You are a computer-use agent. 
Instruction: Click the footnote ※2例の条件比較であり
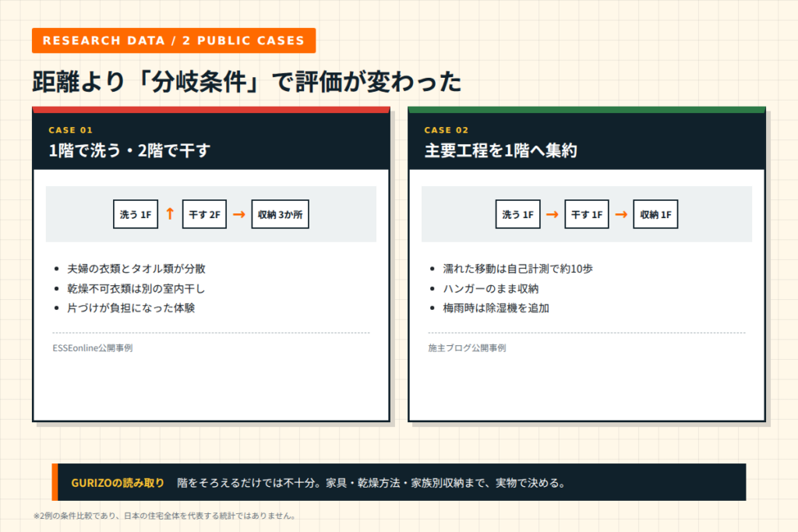(x=164, y=516)
